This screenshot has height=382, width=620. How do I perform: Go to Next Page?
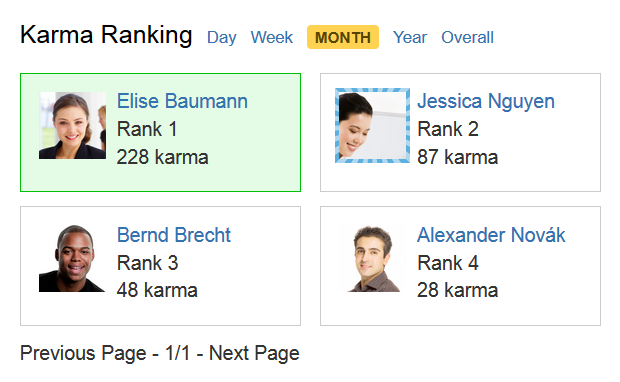[254, 353]
